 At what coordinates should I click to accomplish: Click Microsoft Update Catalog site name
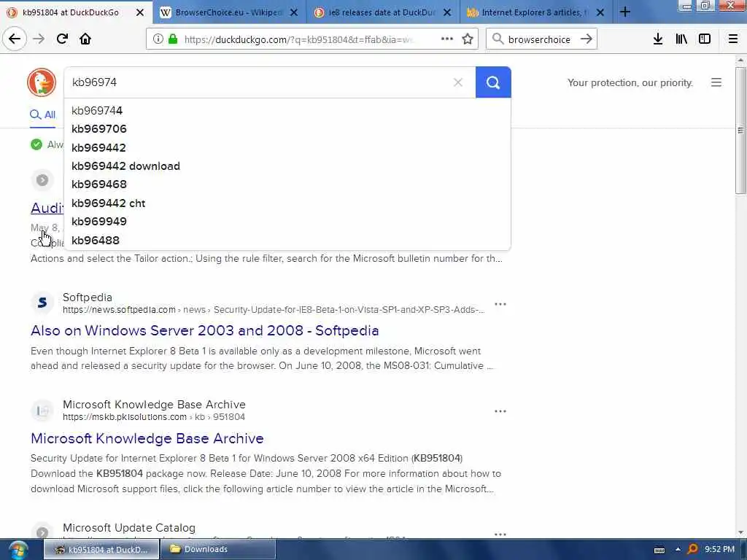(x=129, y=528)
